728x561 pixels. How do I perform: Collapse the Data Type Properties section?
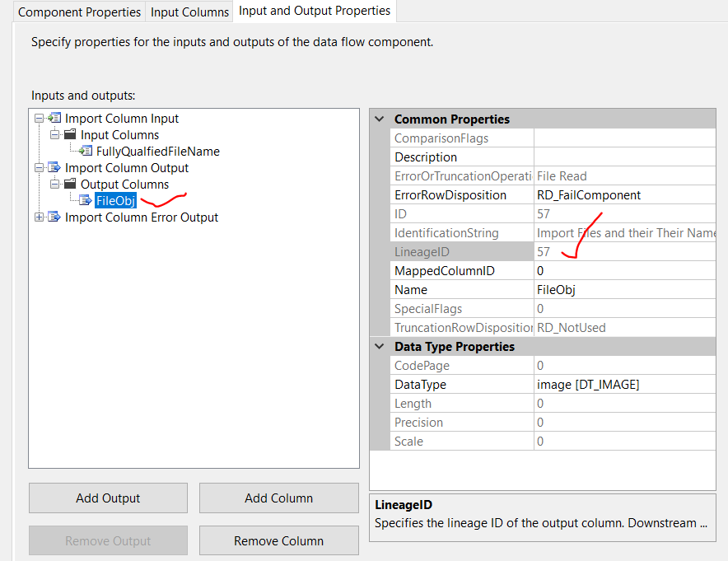point(378,346)
